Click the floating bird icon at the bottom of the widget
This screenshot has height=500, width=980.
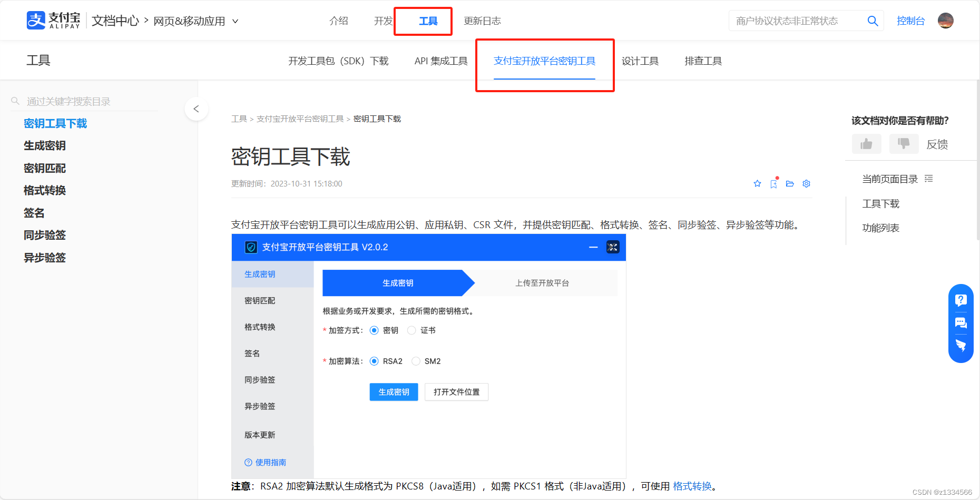tap(961, 346)
